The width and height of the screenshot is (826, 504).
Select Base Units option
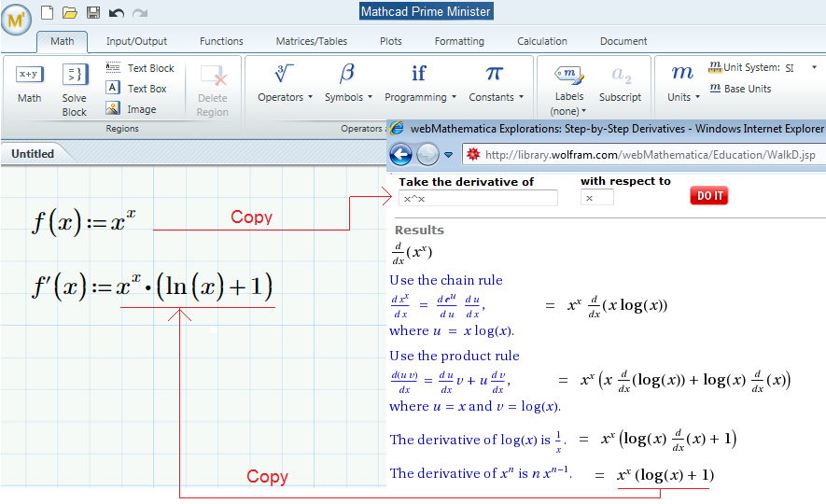740,89
